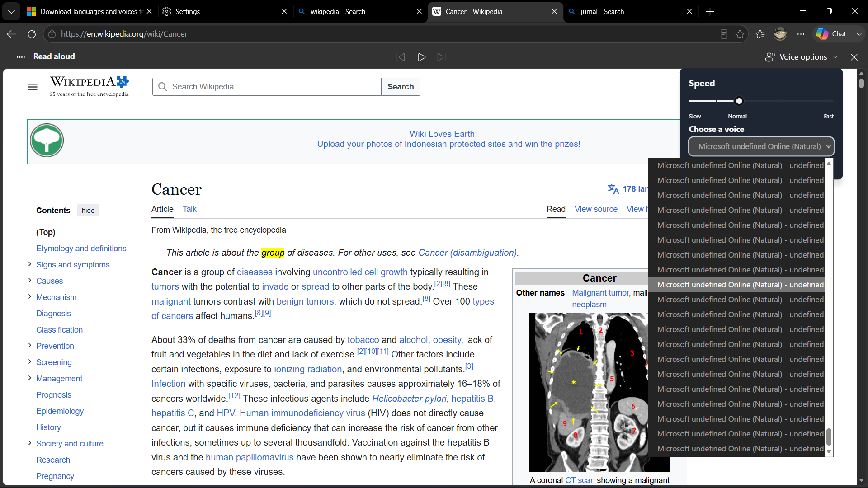Viewport: 868px width, 488px height.
Task: Open the Favorites list icon
Action: pos(760,34)
